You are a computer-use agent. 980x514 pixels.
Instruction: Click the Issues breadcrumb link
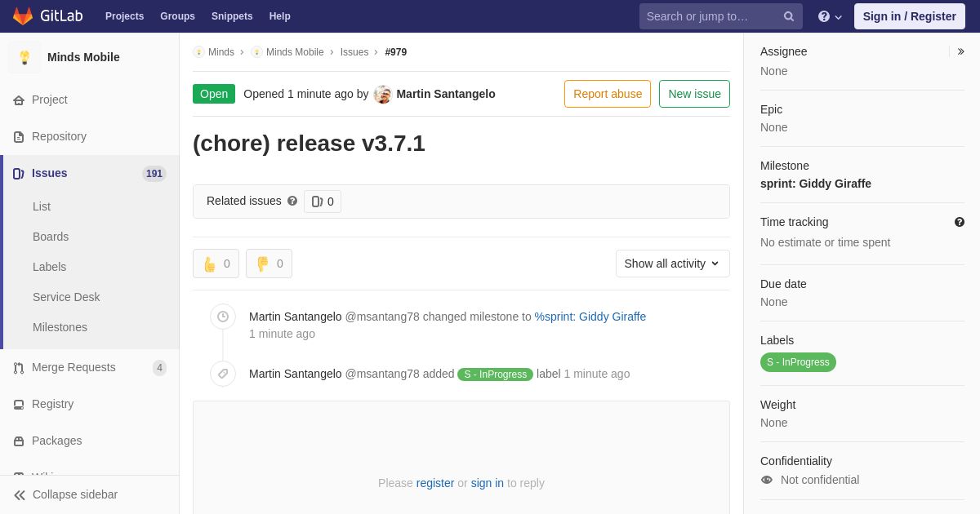[354, 52]
